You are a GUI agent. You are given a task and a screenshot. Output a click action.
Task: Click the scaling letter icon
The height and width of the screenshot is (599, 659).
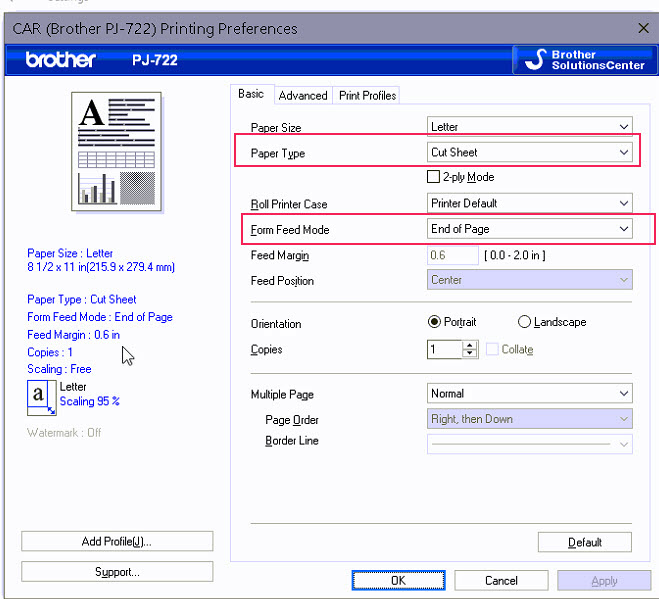pyautogui.click(x=41, y=397)
